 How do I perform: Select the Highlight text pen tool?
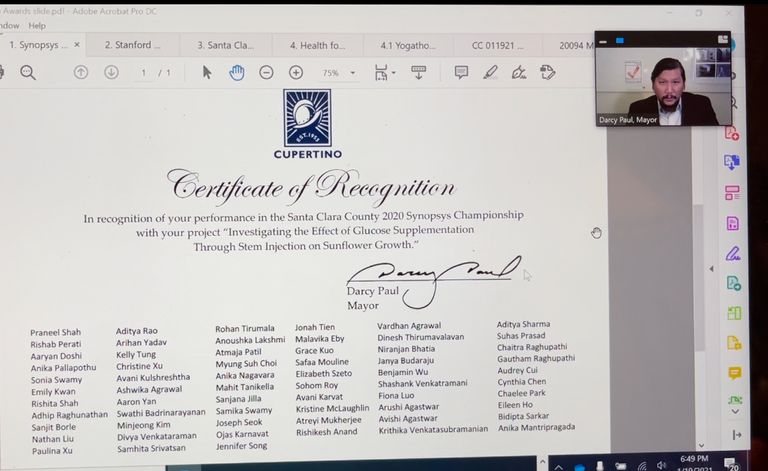[490, 73]
